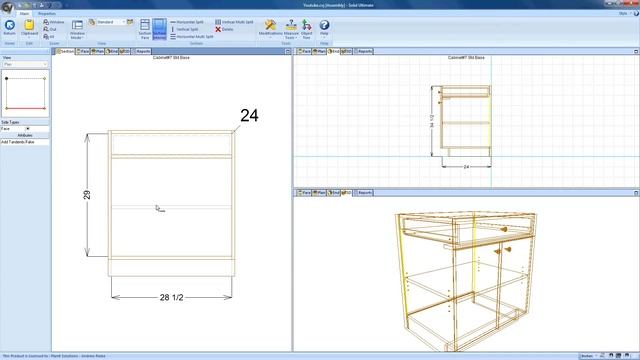This screenshot has height=360, width=640.
Task: Select Reports tab in top-right viewport
Action: coord(363,51)
